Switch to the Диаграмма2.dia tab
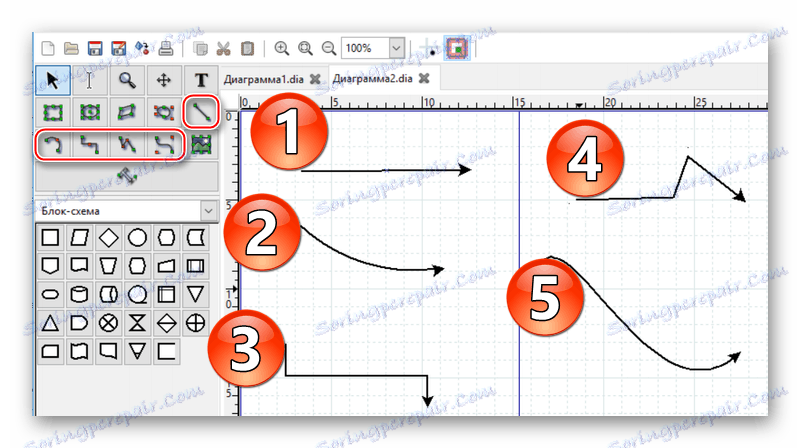 point(372,79)
